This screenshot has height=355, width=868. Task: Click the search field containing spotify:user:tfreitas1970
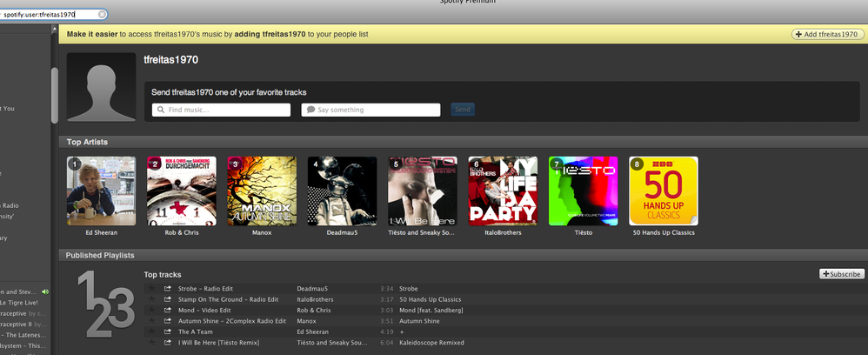click(x=51, y=15)
